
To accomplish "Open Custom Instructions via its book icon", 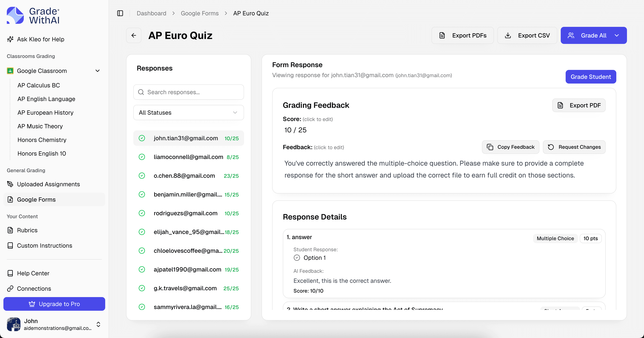I will [10, 246].
